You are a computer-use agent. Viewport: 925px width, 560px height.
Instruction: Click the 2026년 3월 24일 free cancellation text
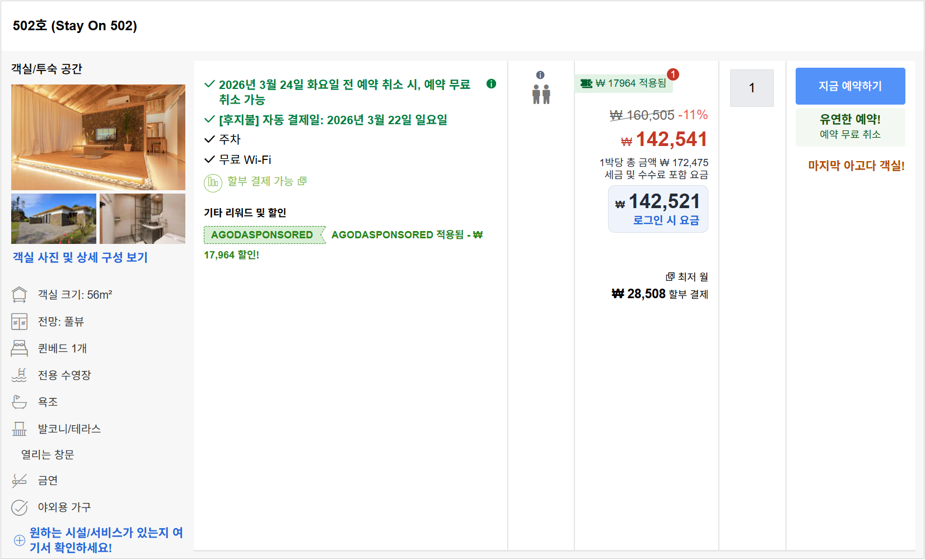[344, 92]
